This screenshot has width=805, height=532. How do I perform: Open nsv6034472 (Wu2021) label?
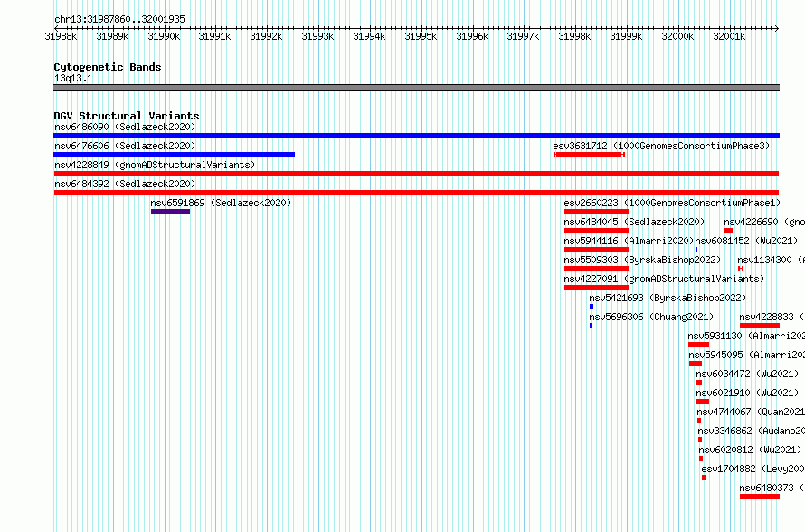747,374
